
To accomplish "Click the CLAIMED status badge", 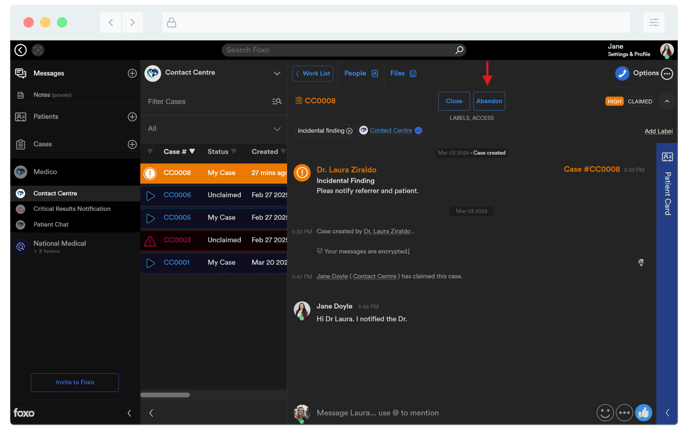I will coord(640,101).
